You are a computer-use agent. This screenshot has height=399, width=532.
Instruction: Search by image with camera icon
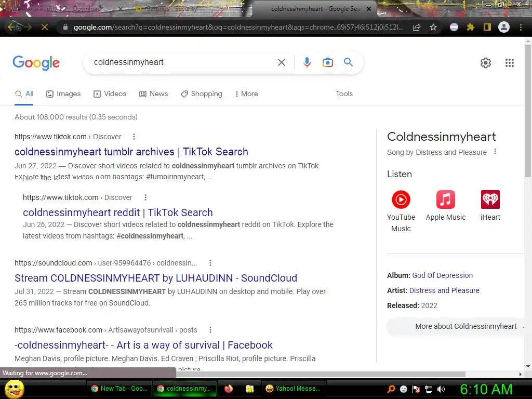pyautogui.click(x=327, y=62)
